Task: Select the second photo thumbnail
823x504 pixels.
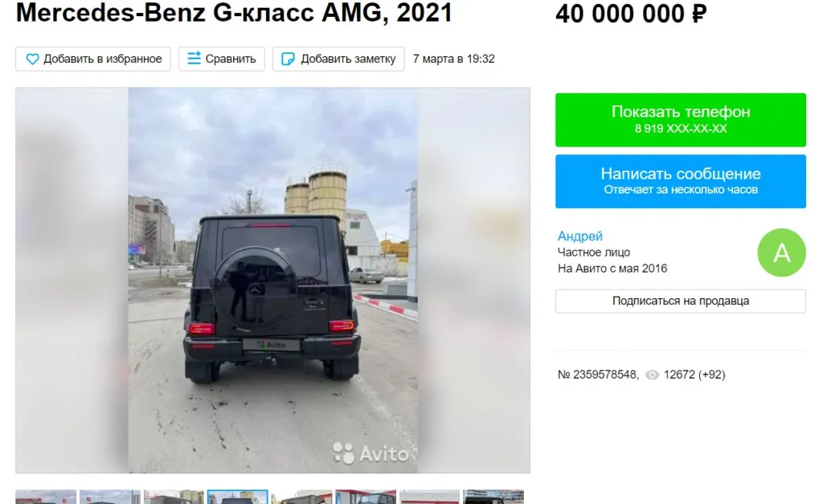Action: point(109,498)
